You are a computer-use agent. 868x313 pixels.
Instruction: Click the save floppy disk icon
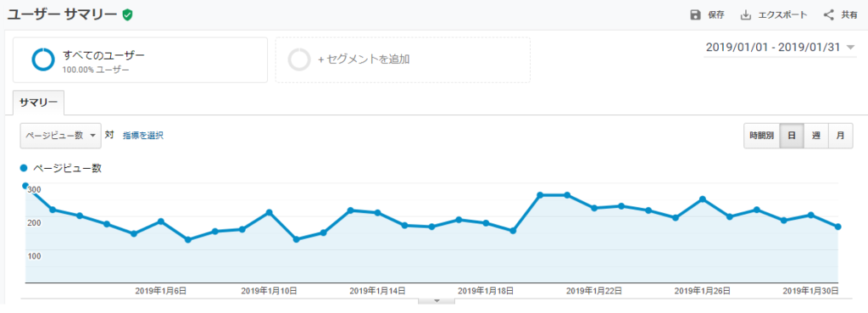click(695, 15)
